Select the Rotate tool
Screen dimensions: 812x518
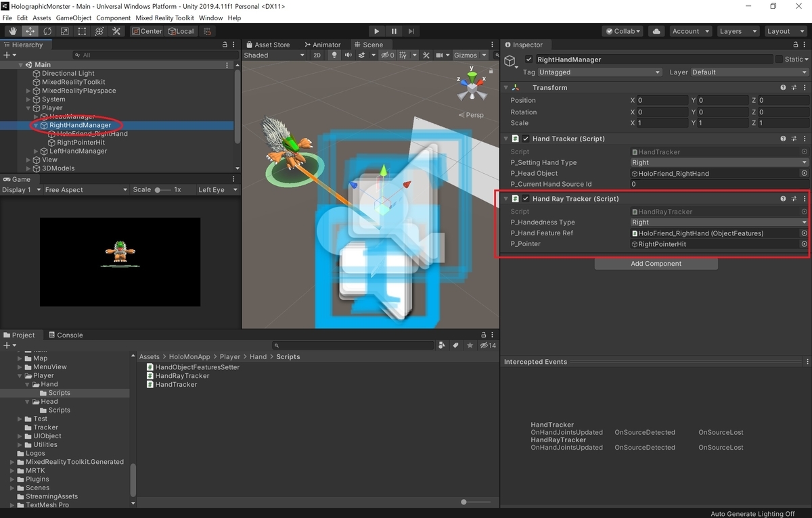pos(47,31)
